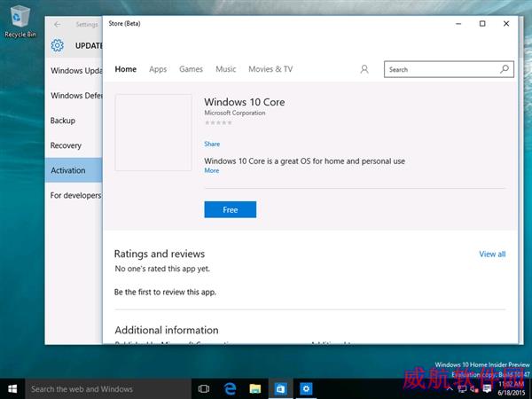Close the Store (Beta) window
Screen dimensions: 532x399
click(506, 24)
